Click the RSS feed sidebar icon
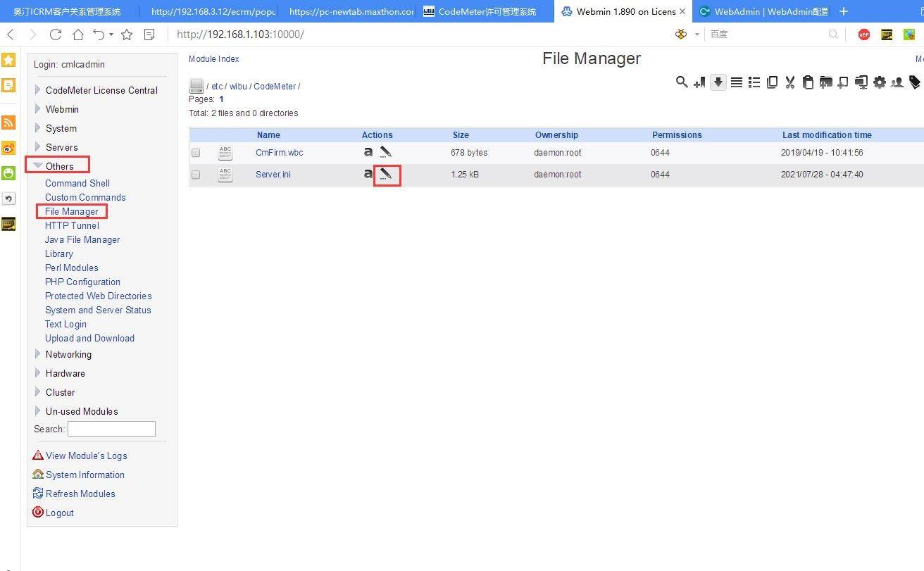Image resolution: width=924 pixels, height=571 pixels. 8,123
